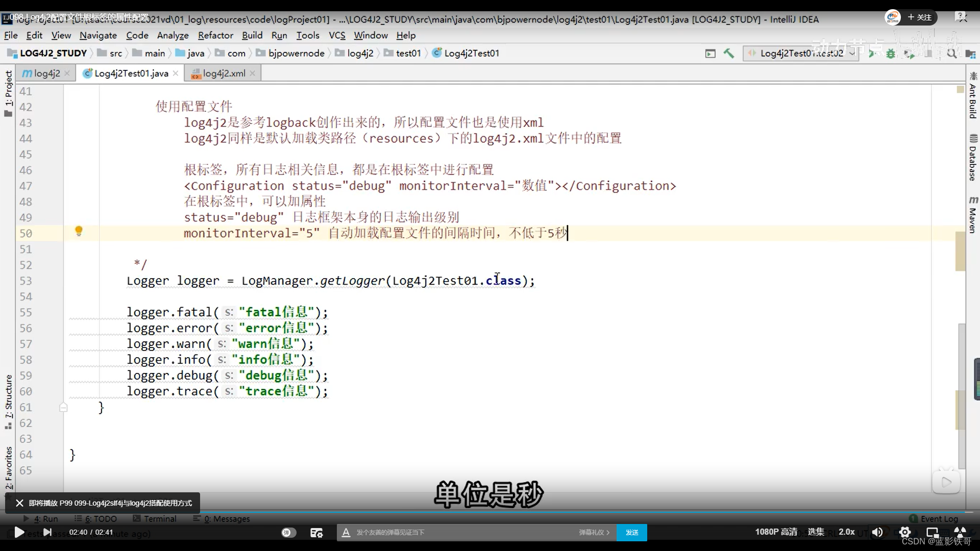Skip to next video

(47, 532)
